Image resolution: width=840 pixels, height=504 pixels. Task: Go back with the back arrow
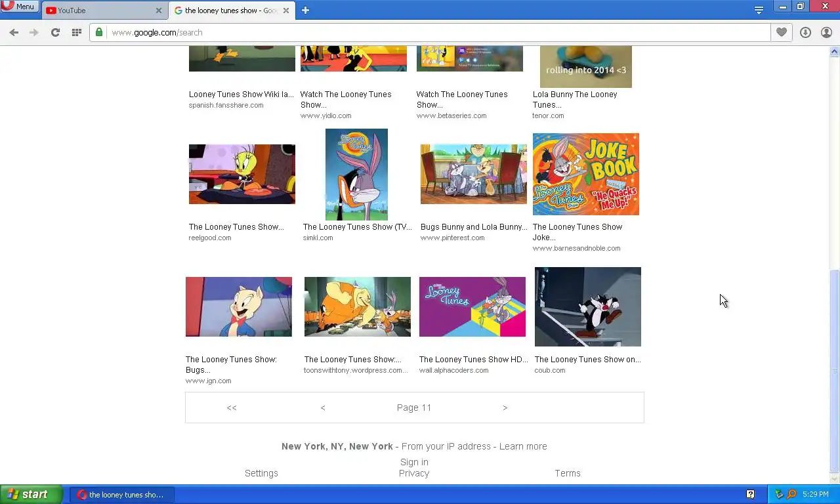coord(14,32)
